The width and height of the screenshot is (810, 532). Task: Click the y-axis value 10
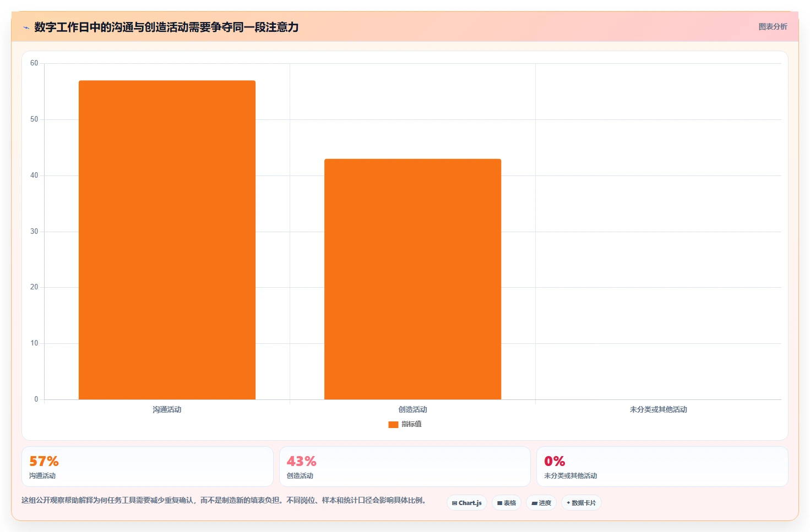point(34,343)
